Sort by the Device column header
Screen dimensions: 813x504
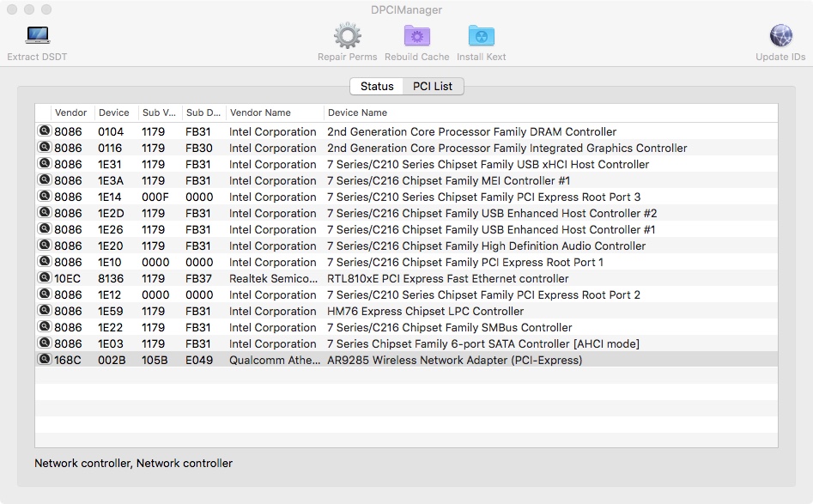[x=116, y=112]
